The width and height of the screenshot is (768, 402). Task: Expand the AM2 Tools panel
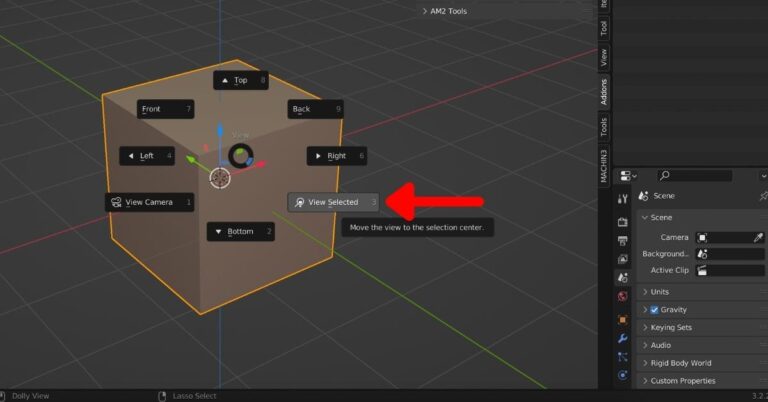tap(444, 11)
